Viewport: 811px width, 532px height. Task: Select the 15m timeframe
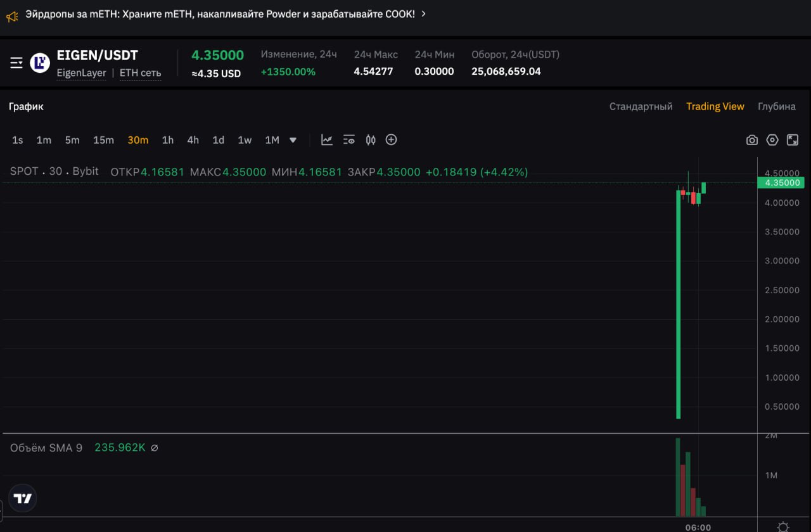[104, 140]
